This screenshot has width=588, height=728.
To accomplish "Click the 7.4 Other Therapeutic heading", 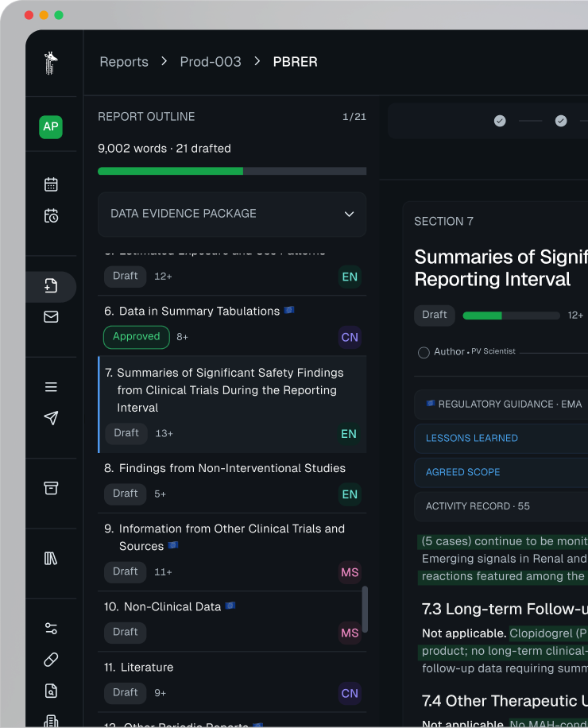I will click(505, 701).
